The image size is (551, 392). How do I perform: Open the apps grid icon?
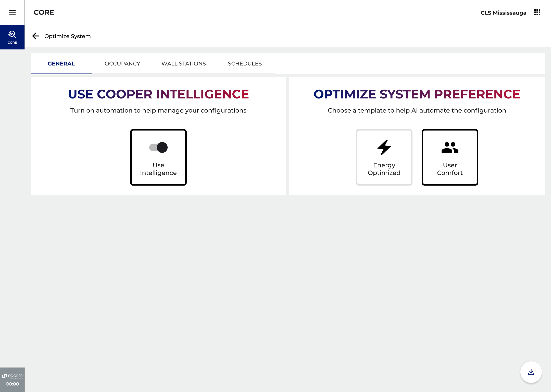[x=537, y=12]
